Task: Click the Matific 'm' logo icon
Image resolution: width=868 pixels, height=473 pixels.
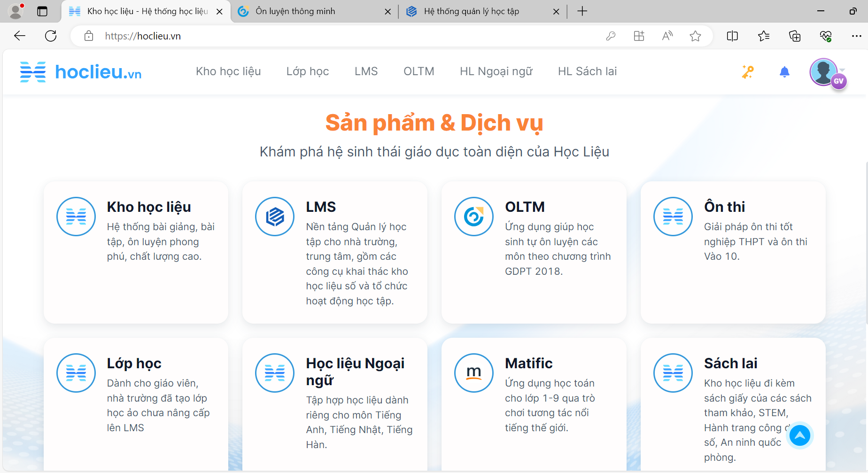Action: pos(474,373)
